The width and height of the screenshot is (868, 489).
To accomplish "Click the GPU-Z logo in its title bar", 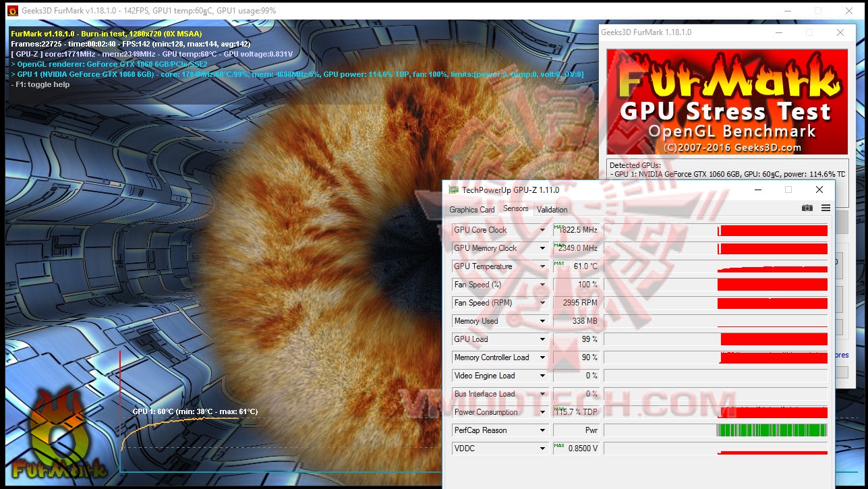I will click(453, 190).
